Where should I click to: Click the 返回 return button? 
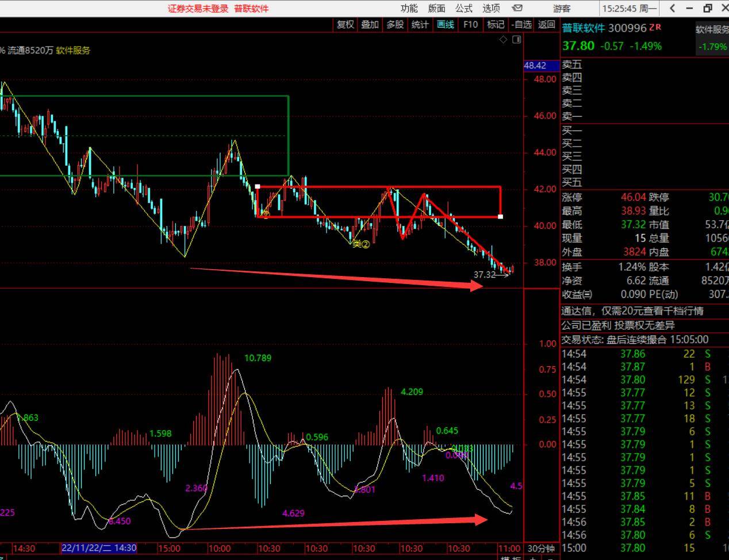(x=546, y=24)
